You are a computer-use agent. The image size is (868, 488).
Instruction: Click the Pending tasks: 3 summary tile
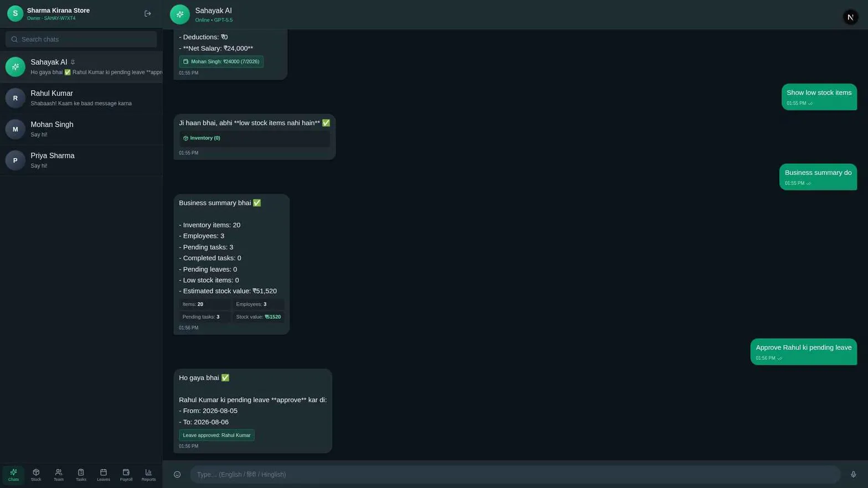tap(205, 317)
